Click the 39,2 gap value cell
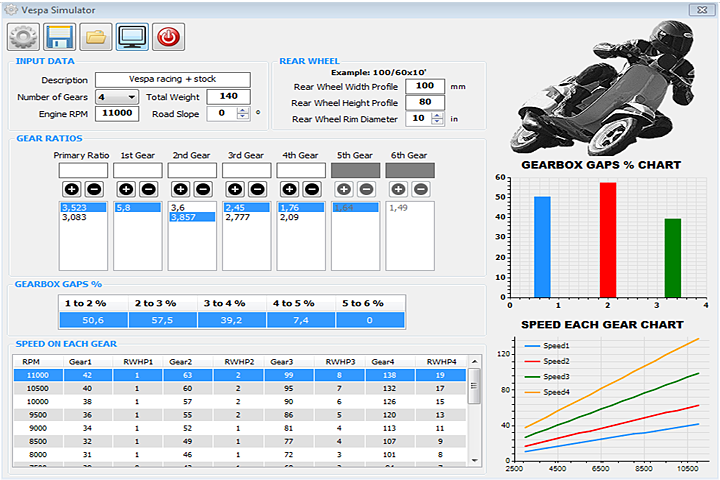 click(x=231, y=320)
